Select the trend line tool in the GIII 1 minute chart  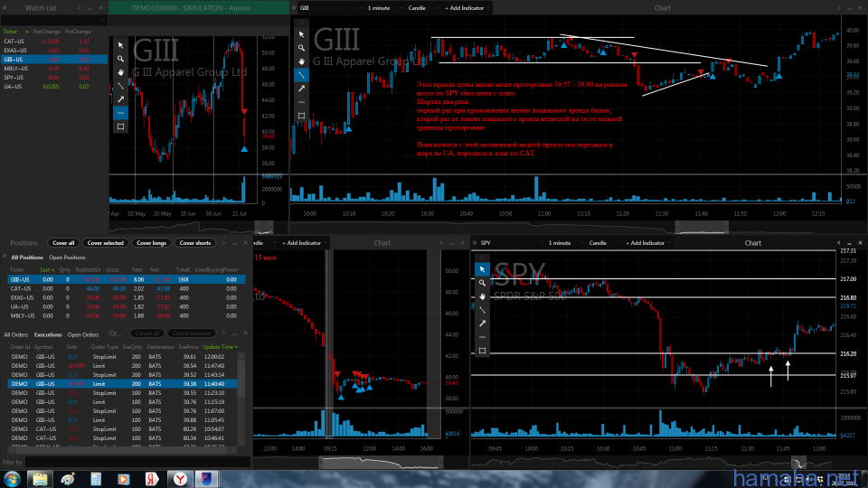(301, 75)
